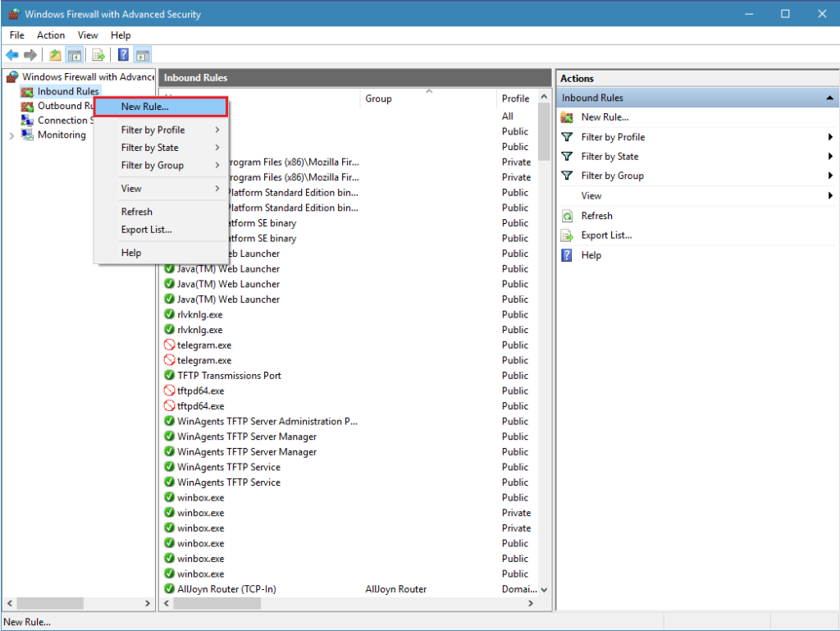
Task: Click Refresh in Actions pane
Action: pos(597,216)
